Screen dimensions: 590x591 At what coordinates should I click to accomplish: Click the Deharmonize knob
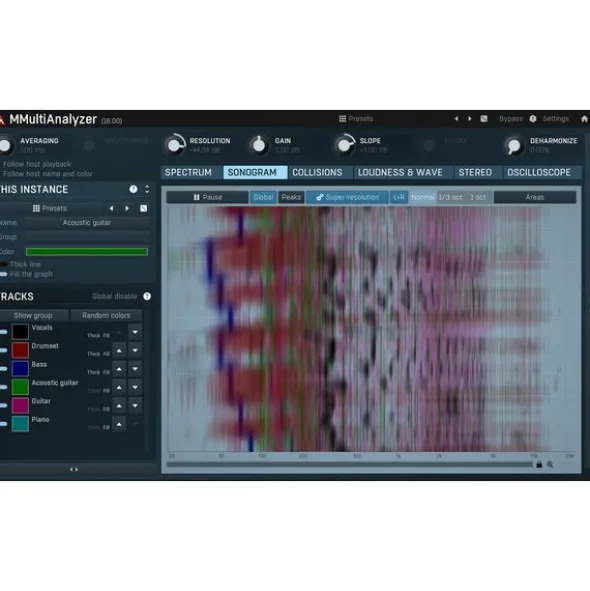pos(514,145)
